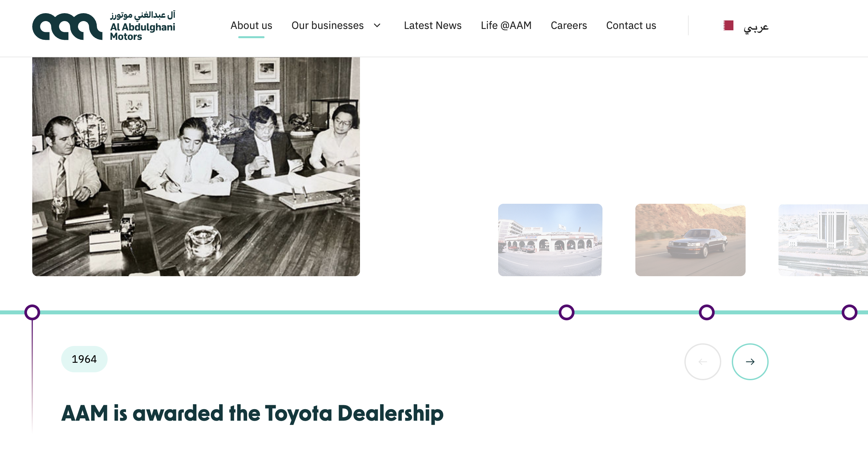The height and width of the screenshot is (476, 868).
Task: Click the Toyota Dealership heading
Action: coord(252,413)
